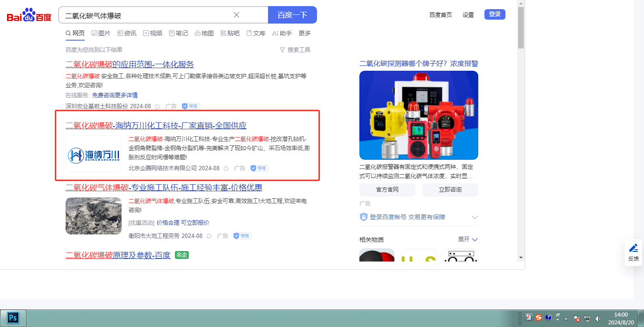
Task: Show hidden tray icons arrow
Action: [567, 318]
